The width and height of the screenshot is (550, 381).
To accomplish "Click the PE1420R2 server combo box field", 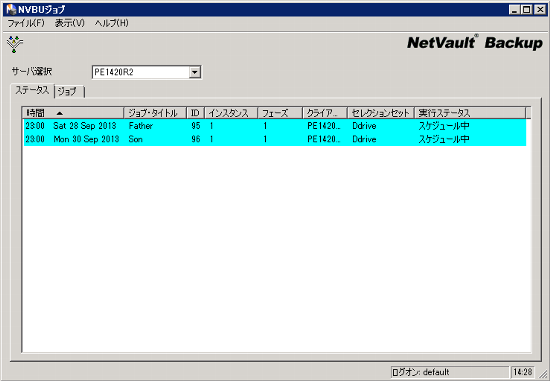I will (147, 72).
